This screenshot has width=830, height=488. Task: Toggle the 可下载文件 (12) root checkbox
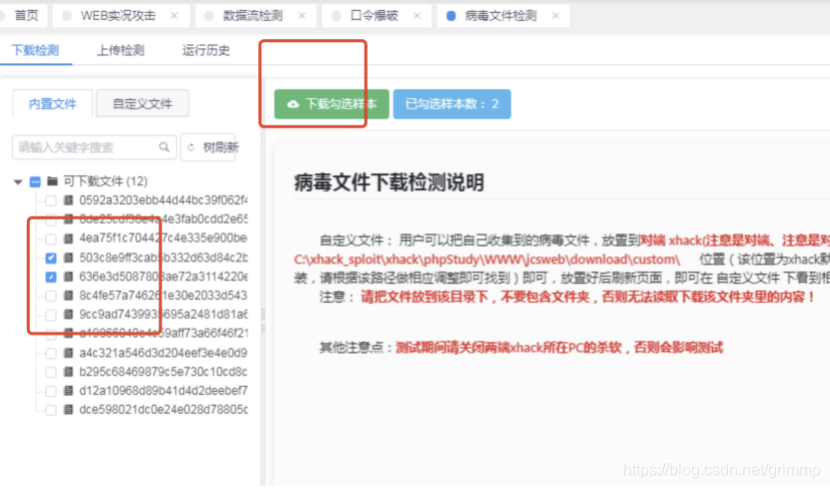pos(35,182)
